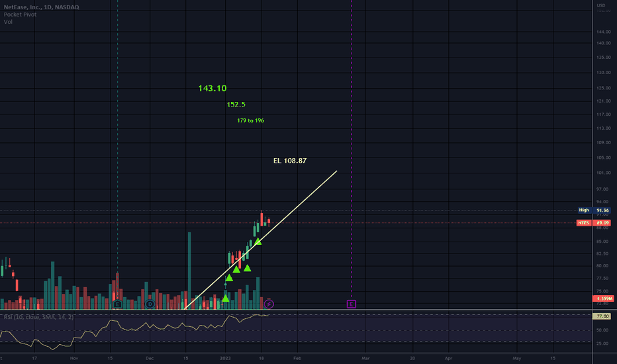
Task: Click the Mar date on time axis
Action: pos(365,359)
